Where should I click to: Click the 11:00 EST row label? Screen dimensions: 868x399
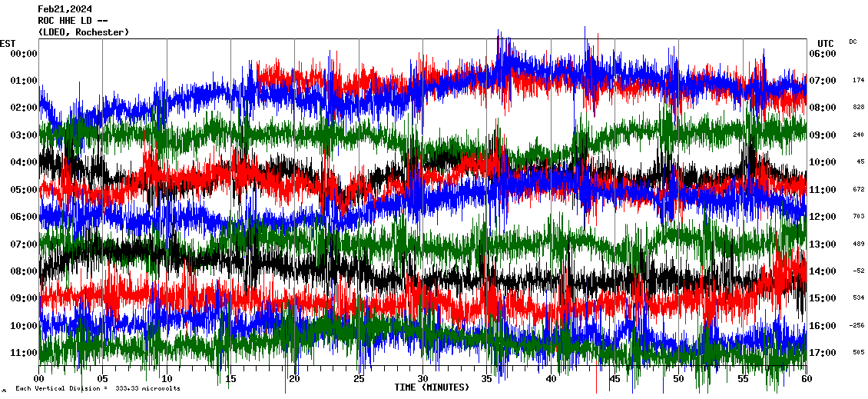(25, 353)
